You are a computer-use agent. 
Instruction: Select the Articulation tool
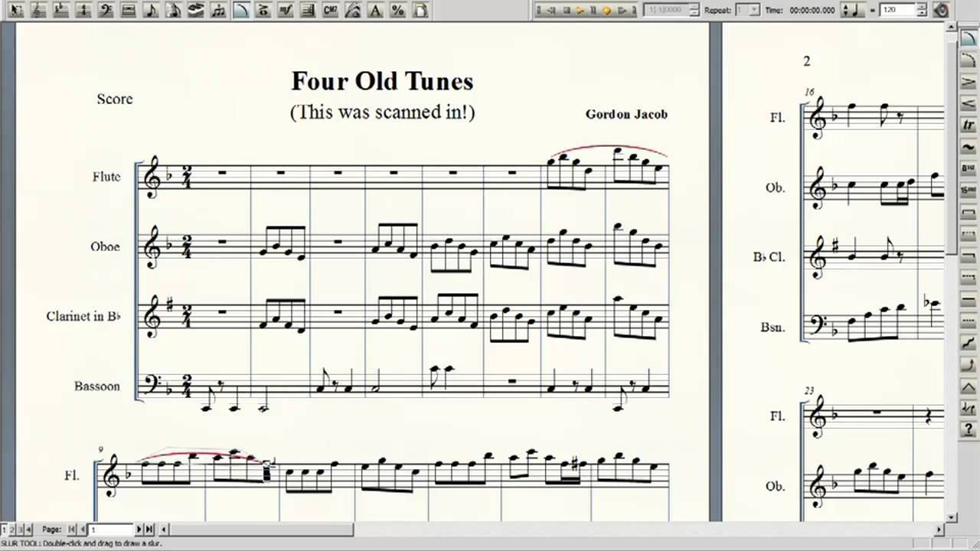263,10
